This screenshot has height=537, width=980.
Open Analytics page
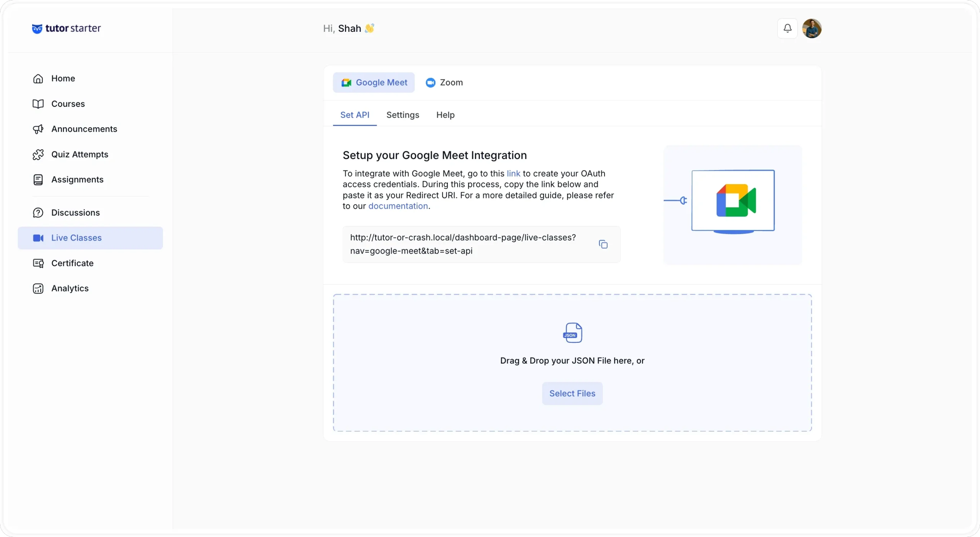(90, 288)
